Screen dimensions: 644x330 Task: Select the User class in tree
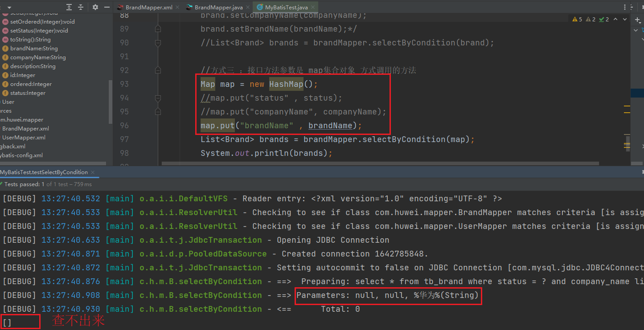point(8,102)
